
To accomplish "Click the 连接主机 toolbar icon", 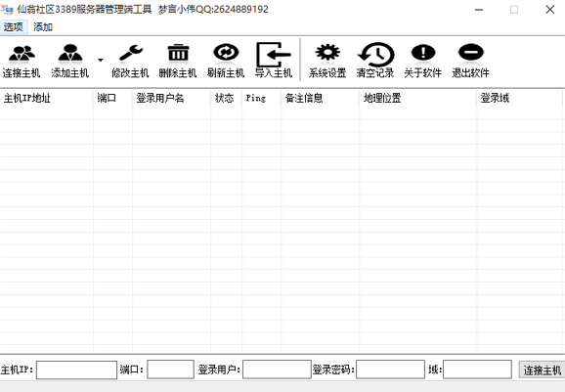I will (22, 61).
